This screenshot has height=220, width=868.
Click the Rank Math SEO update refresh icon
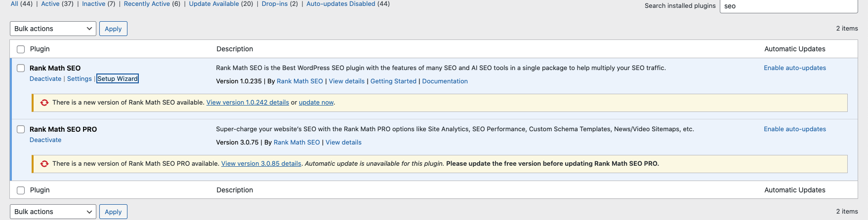pos(44,103)
